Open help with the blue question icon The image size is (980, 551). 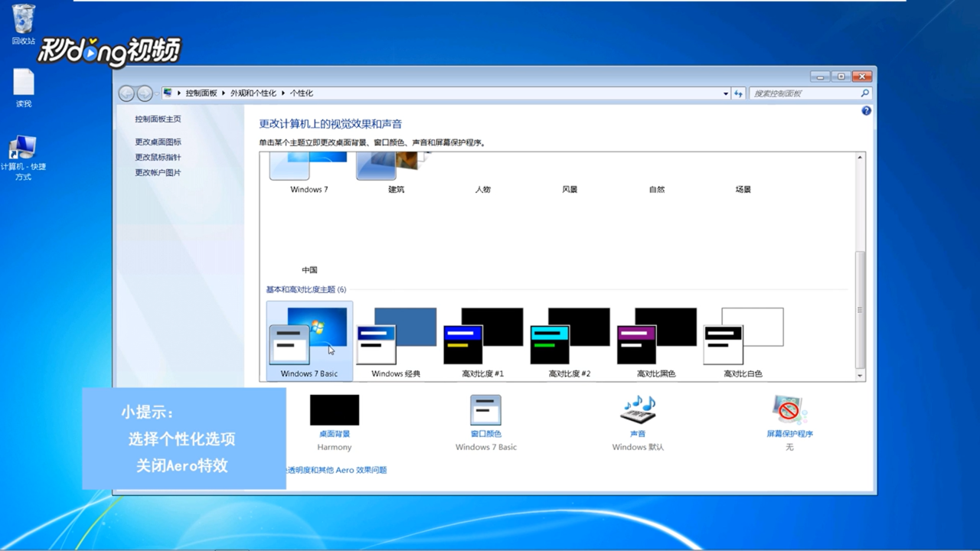click(x=866, y=111)
